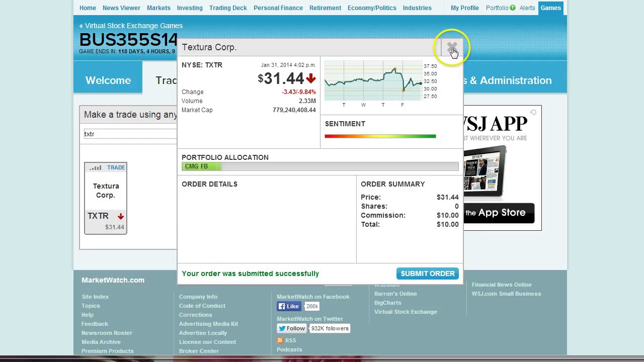The image size is (644, 362).
Task: Open Broker Center footer link
Action: 199,351
